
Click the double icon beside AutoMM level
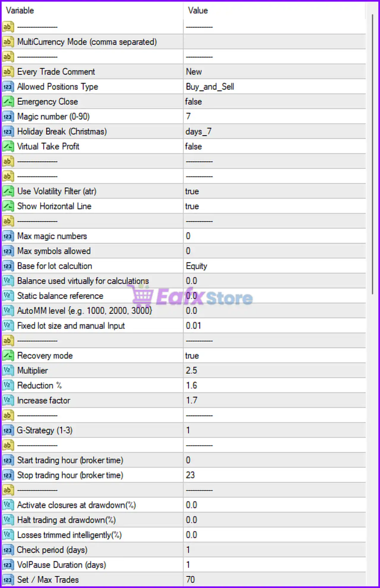(x=8, y=311)
